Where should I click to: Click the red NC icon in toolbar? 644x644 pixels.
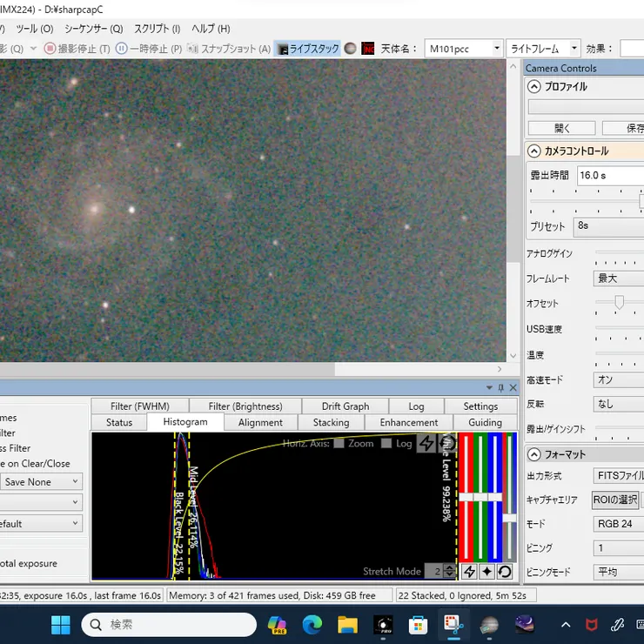click(368, 49)
